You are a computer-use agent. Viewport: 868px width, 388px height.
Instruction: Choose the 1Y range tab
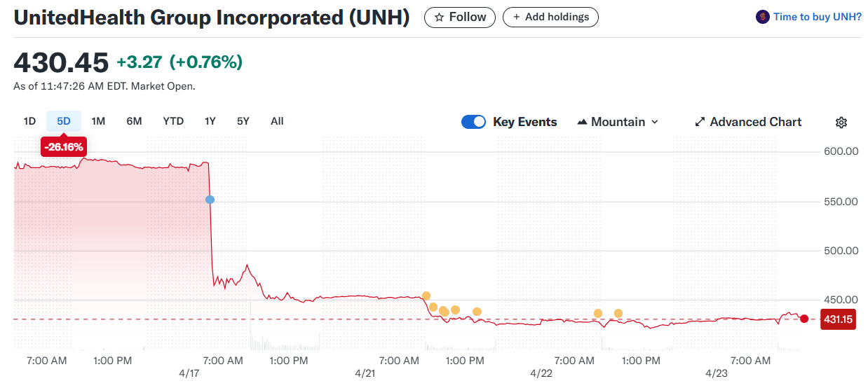click(x=210, y=121)
